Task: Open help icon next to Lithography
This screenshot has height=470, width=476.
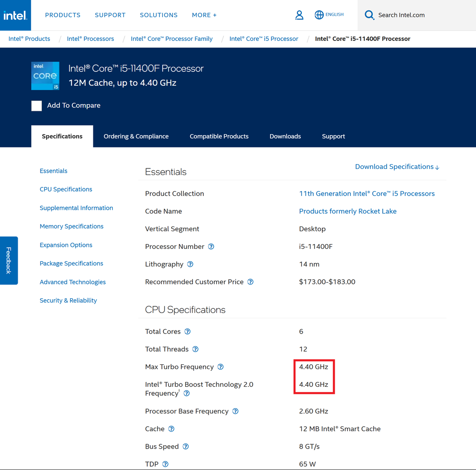Action: pos(190,264)
